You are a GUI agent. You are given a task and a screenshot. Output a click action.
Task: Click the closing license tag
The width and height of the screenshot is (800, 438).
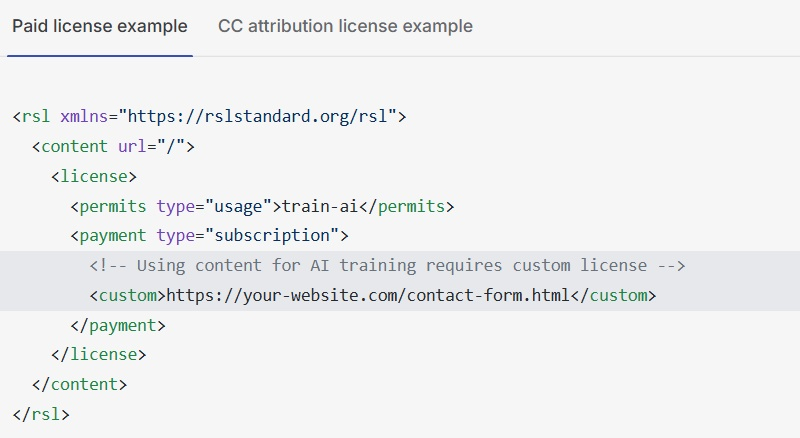tap(98, 355)
